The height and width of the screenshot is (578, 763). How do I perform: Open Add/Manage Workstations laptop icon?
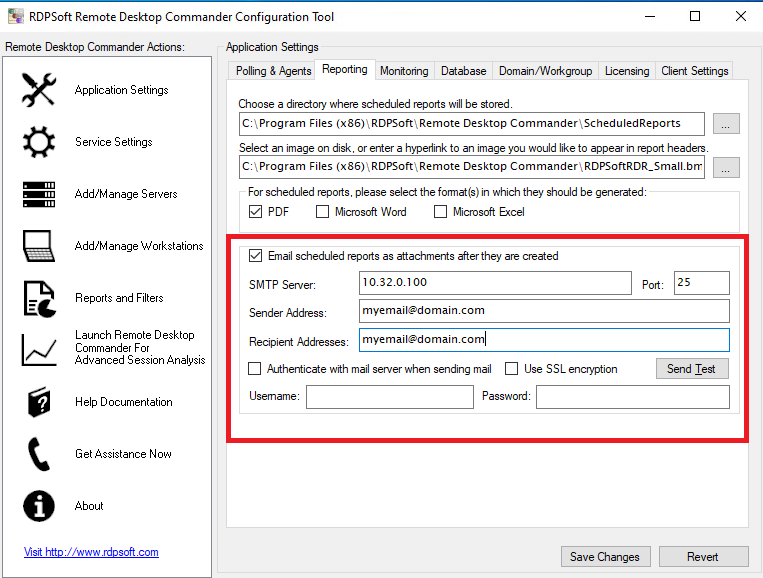click(39, 246)
